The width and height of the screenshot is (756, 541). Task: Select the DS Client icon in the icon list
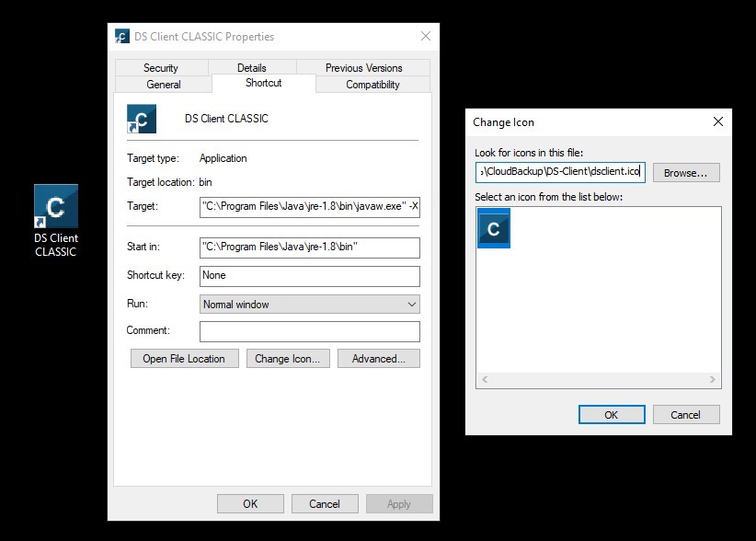coord(494,228)
